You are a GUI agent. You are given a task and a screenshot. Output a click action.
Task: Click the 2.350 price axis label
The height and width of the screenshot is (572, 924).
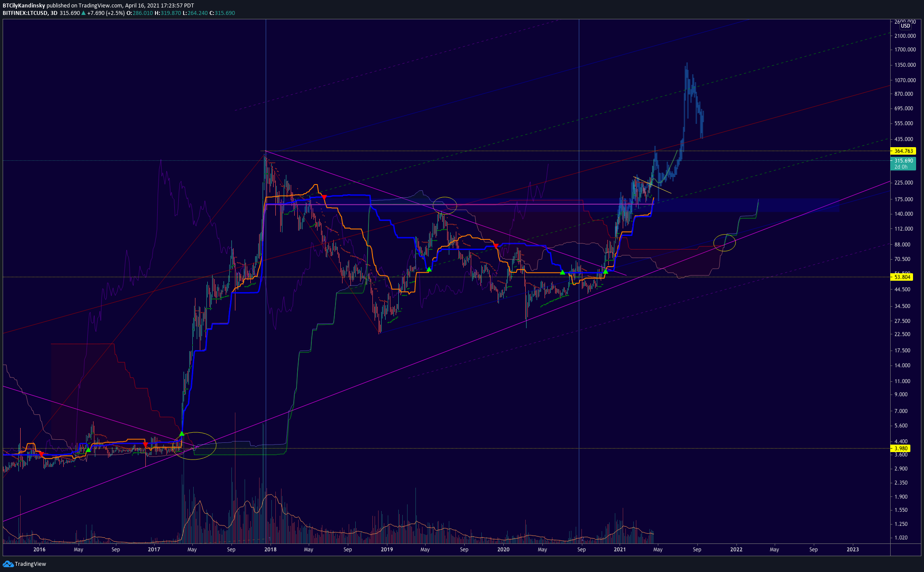click(901, 483)
